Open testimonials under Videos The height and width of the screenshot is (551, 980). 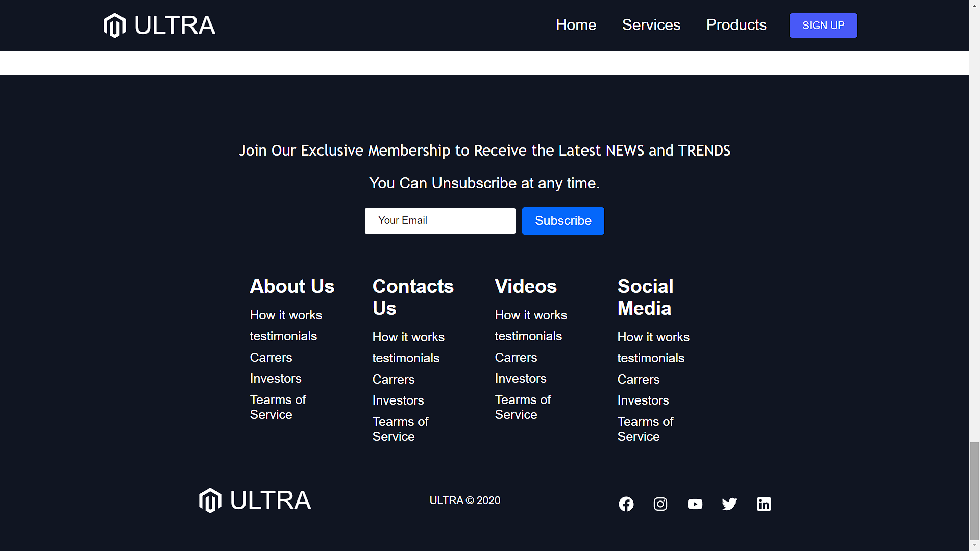click(528, 336)
